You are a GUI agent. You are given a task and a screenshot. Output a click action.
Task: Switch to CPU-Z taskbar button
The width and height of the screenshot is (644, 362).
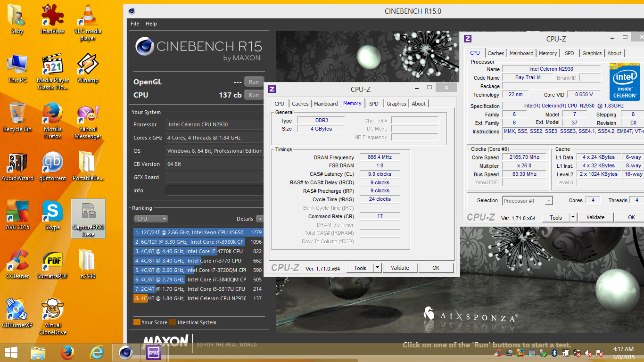(153, 353)
